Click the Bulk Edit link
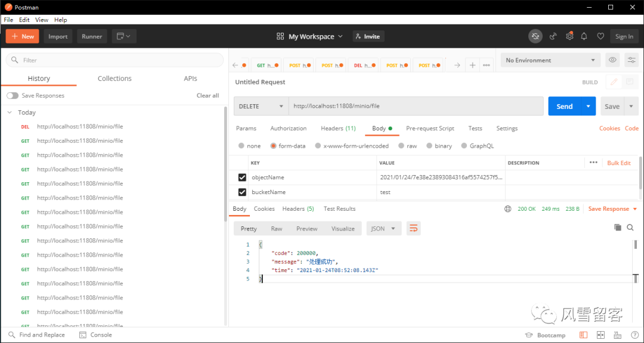The width and height of the screenshot is (644, 343). 618,163
